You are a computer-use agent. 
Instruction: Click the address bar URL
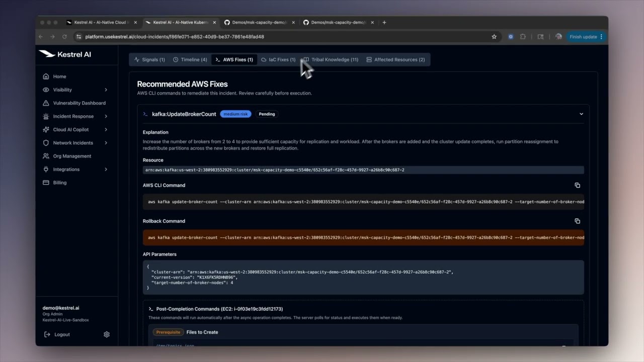click(175, 37)
